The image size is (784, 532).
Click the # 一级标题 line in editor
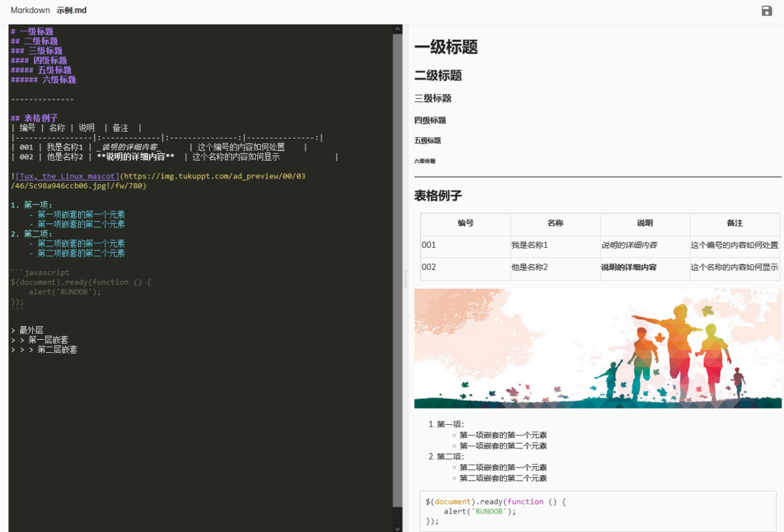tap(32, 31)
